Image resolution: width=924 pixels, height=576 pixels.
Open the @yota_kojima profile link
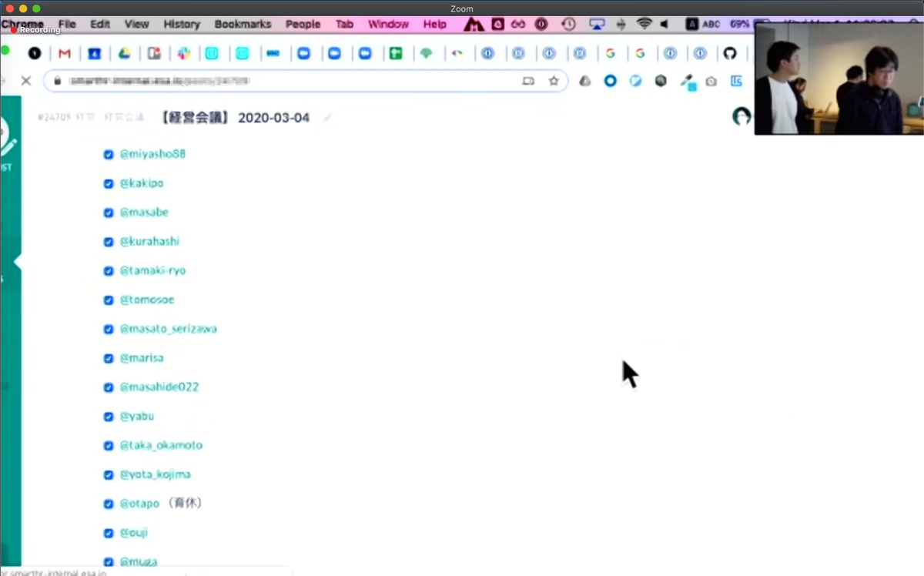coord(155,474)
